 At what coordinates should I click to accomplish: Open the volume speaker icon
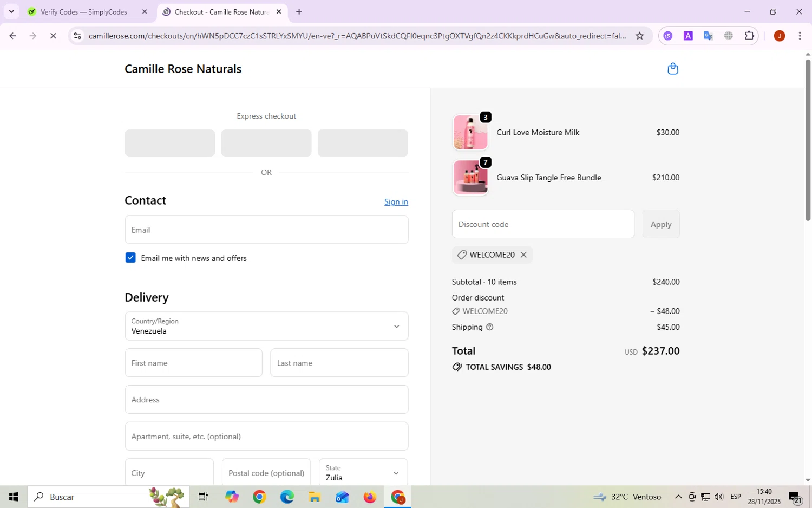click(719, 497)
